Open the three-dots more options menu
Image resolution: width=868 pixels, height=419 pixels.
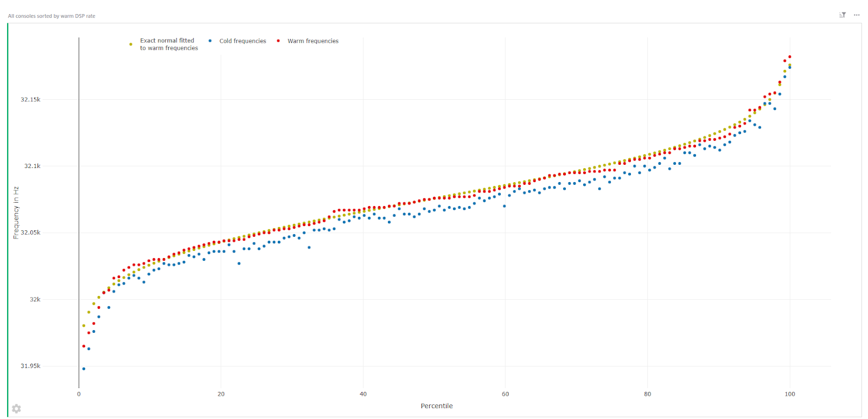pyautogui.click(x=857, y=15)
